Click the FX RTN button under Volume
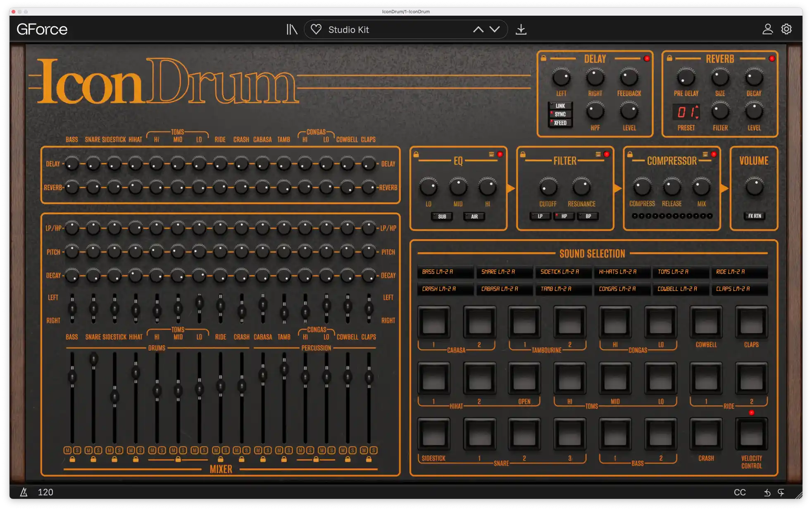Image resolution: width=812 pixels, height=510 pixels. (754, 216)
